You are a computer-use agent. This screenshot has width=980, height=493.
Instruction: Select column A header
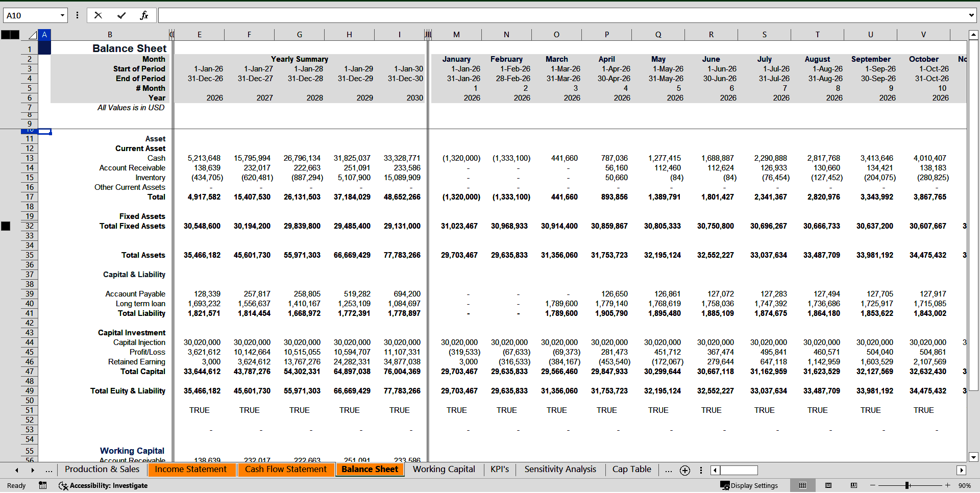[x=44, y=35]
